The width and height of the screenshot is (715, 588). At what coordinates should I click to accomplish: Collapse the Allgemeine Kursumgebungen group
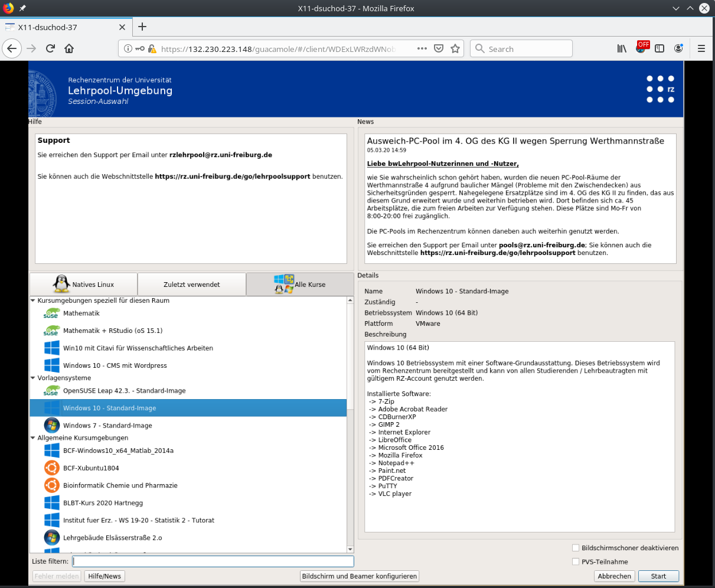click(33, 438)
